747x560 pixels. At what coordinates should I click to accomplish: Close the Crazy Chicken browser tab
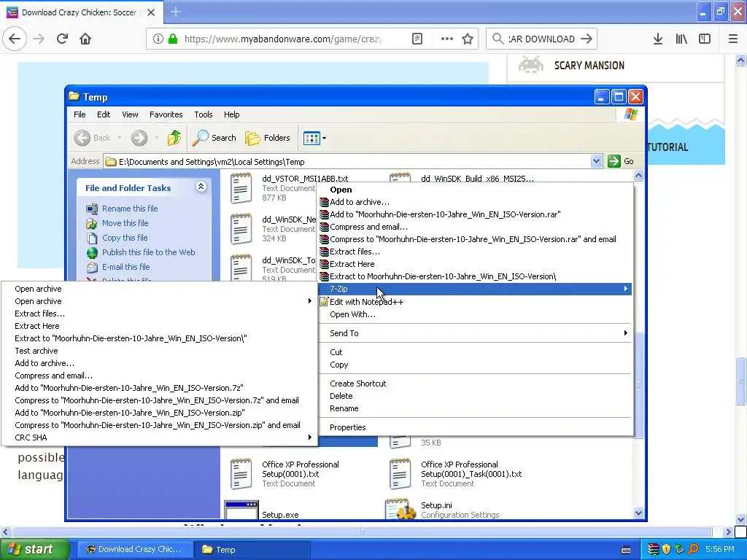(x=151, y=12)
